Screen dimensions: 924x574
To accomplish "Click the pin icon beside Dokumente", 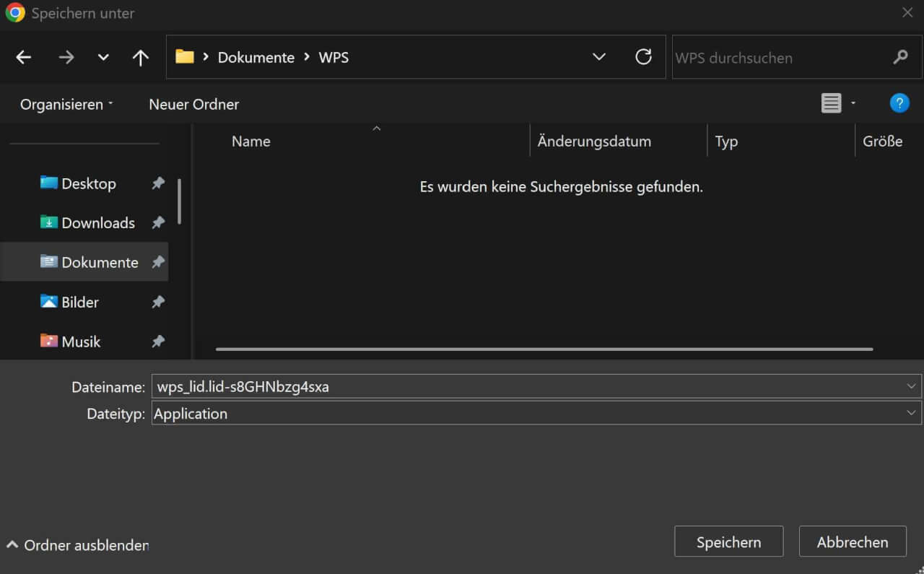I will point(158,262).
